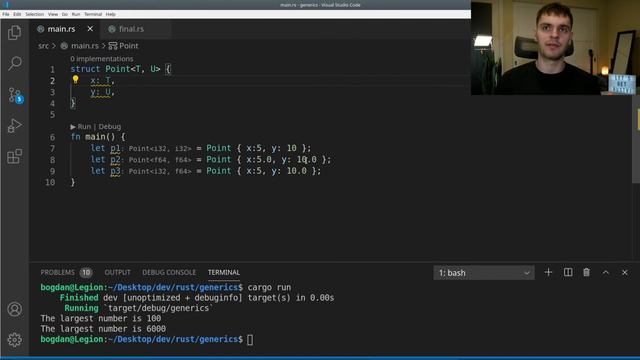
Task: Click the cargo run command text
Action: pyautogui.click(x=269, y=287)
